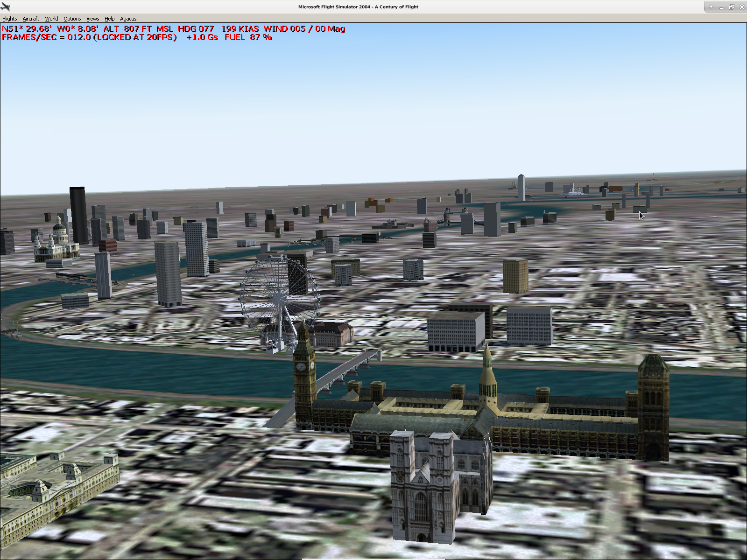Open the Options menu
Screen dimensions: 747x560
tap(72, 19)
